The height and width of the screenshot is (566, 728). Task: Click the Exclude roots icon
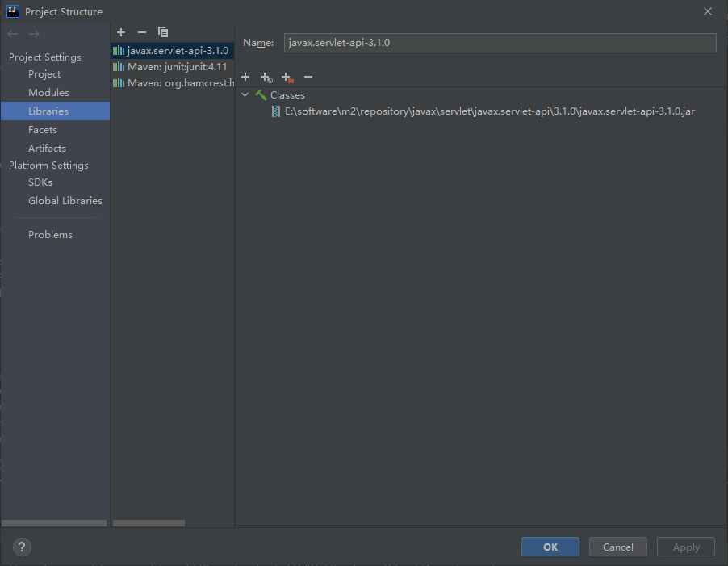(287, 78)
